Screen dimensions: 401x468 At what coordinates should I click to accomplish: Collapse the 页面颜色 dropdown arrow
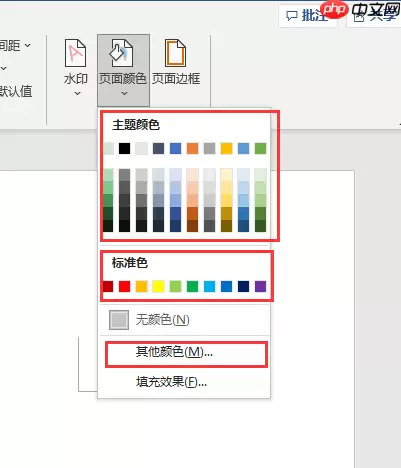[124, 94]
